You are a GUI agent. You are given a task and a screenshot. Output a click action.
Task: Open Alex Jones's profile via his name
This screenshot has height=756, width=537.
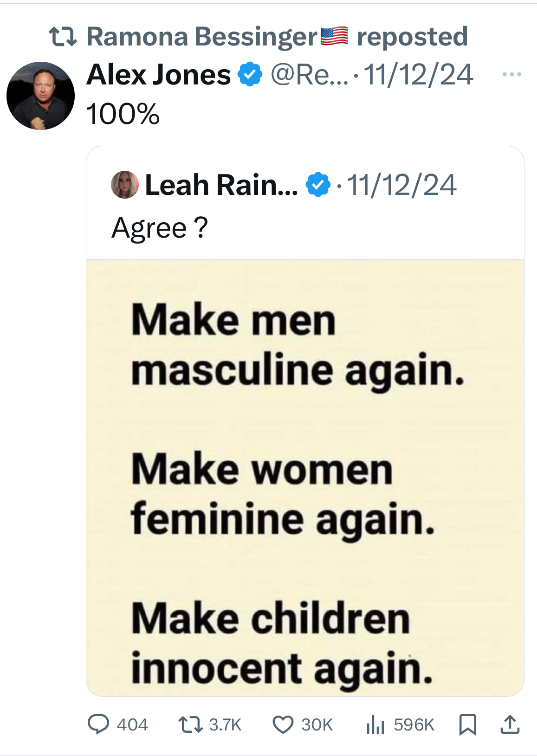coord(158,74)
